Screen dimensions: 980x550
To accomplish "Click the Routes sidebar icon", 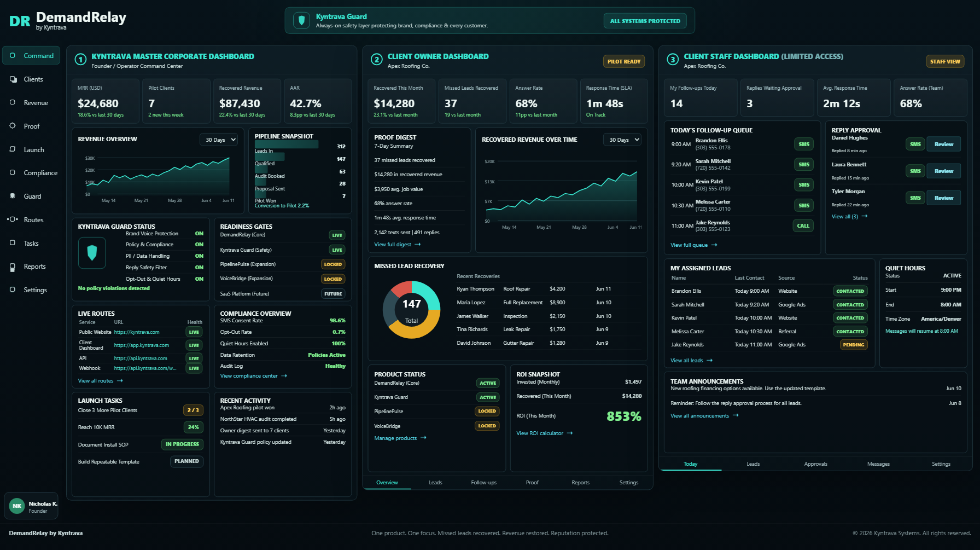I will [x=13, y=219].
